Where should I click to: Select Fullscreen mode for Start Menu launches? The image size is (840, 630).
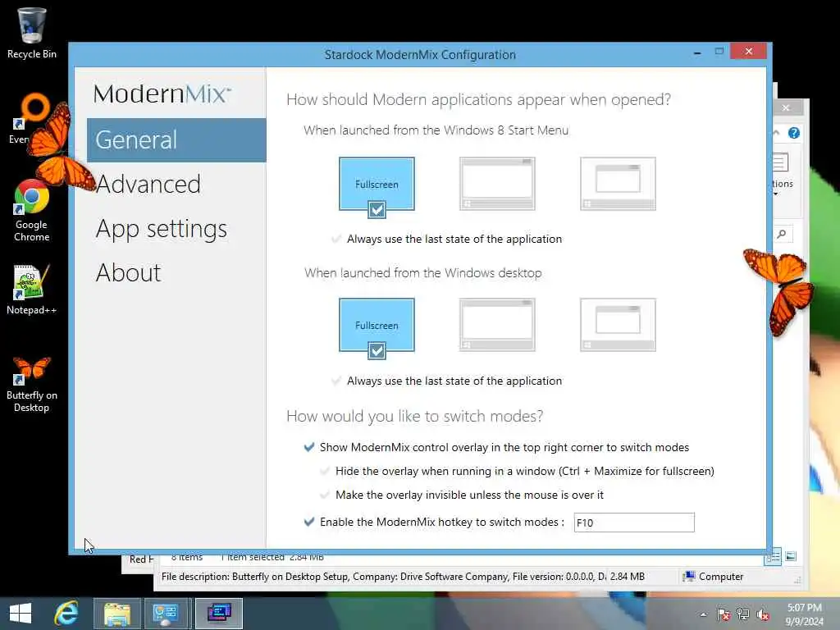tap(377, 184)
